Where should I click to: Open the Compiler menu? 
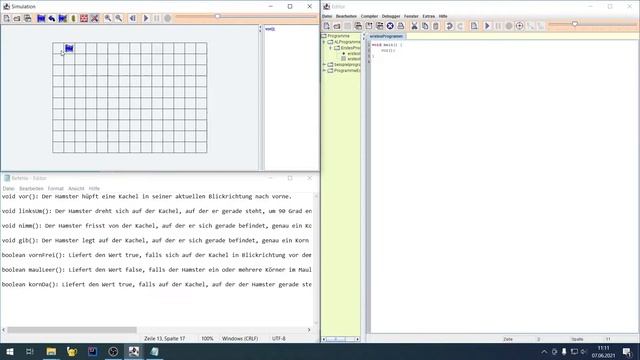coord(369,16)
